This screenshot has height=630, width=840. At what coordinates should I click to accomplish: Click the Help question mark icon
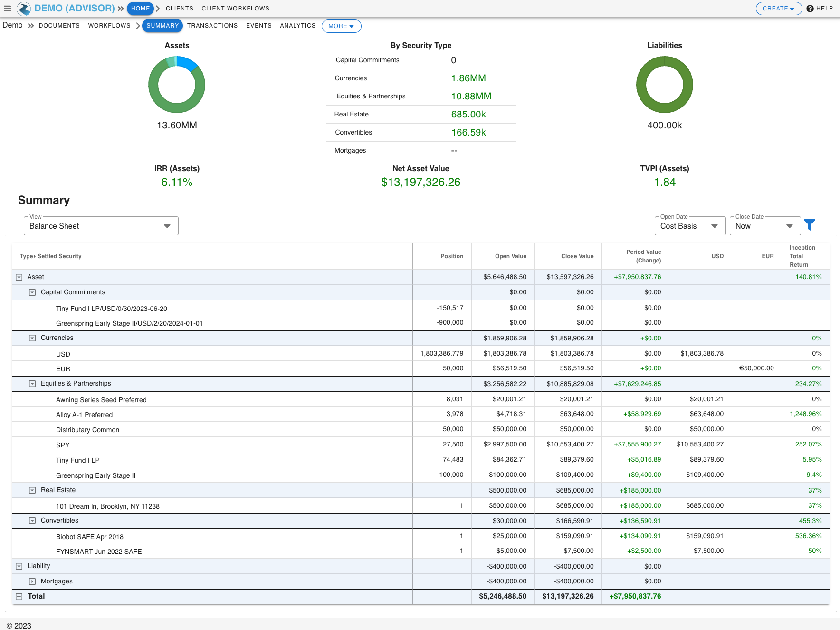810,9
